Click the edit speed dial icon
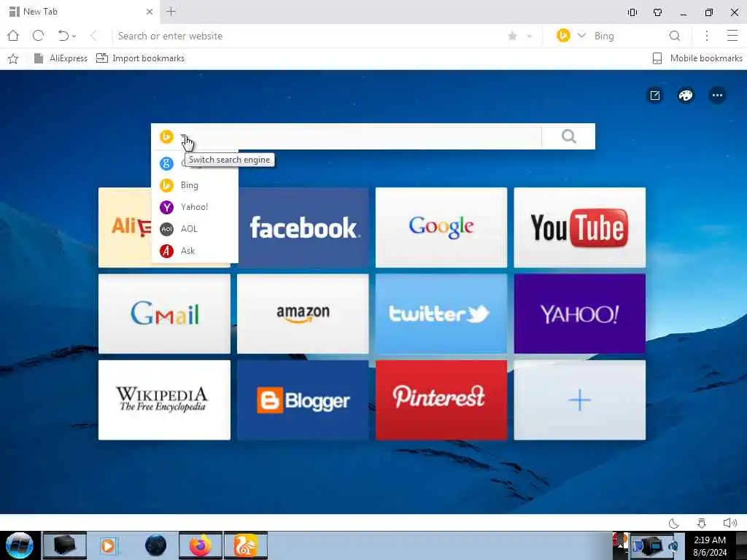Screen dimensions: 747x560 click(655, 96)
